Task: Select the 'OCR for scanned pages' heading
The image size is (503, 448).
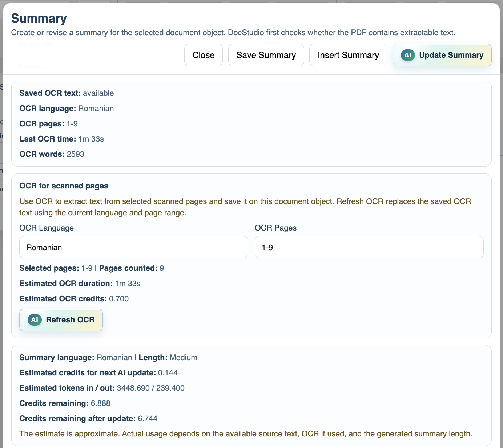Action: [x=64, y=186]
